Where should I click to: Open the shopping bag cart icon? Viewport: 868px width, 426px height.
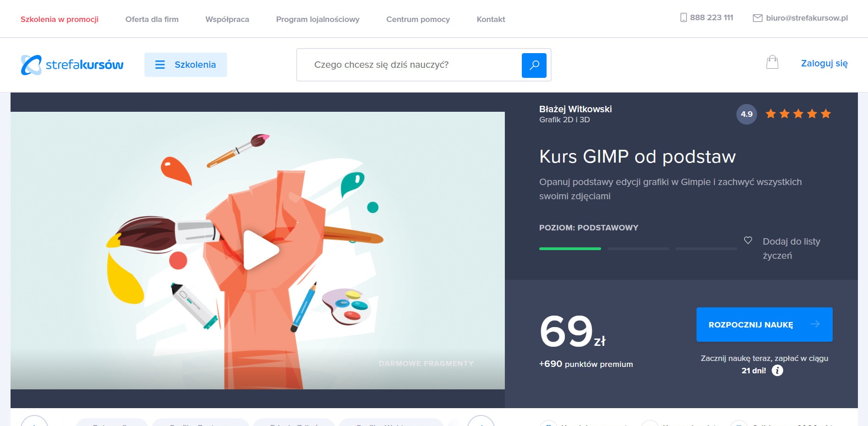[x=772, y=62]
